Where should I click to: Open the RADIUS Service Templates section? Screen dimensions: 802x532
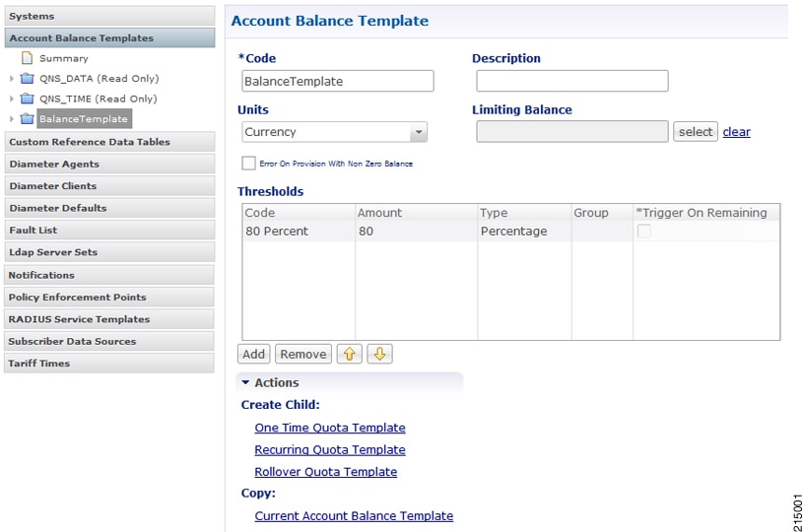click(109, 318)
